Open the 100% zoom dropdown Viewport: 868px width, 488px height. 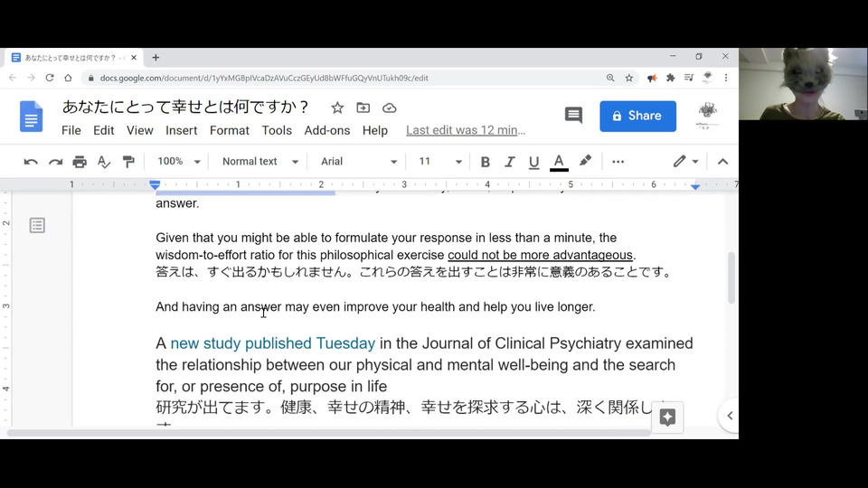tap(178, 162)
